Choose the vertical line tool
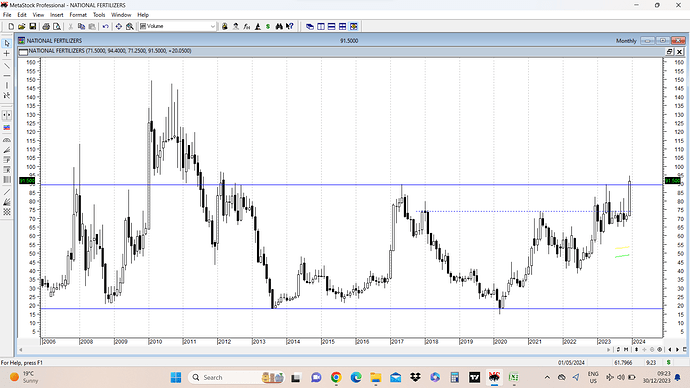Screen dimensions: 690x388 tap(7, 86)
